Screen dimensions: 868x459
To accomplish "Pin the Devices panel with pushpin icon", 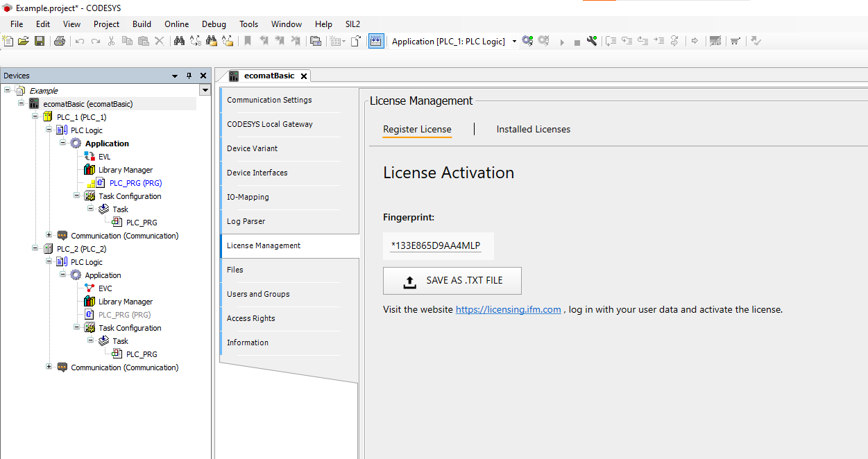I will (x=189, y=76).
